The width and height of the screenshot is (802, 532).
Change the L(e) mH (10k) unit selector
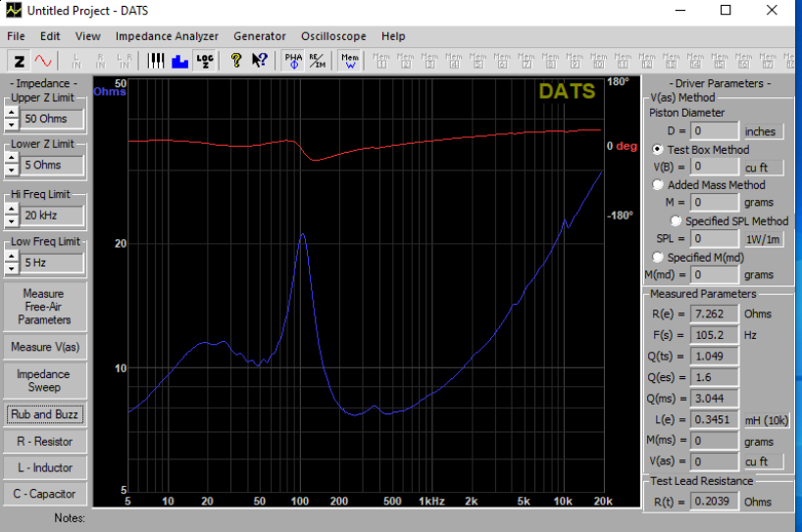tap(766, 420)
